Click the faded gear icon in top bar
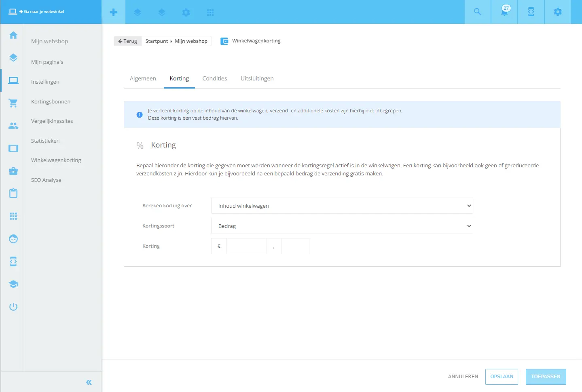The image size is (582, 392). (186, 13)
